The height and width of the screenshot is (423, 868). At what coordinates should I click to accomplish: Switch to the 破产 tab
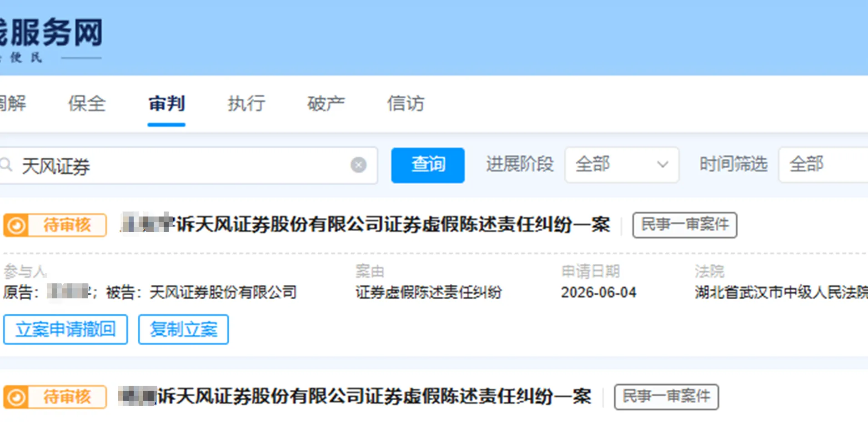(326, 104)
